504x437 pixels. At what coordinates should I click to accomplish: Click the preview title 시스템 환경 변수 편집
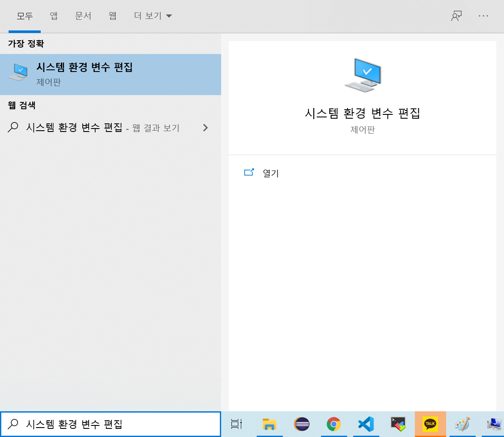(363, 113)
